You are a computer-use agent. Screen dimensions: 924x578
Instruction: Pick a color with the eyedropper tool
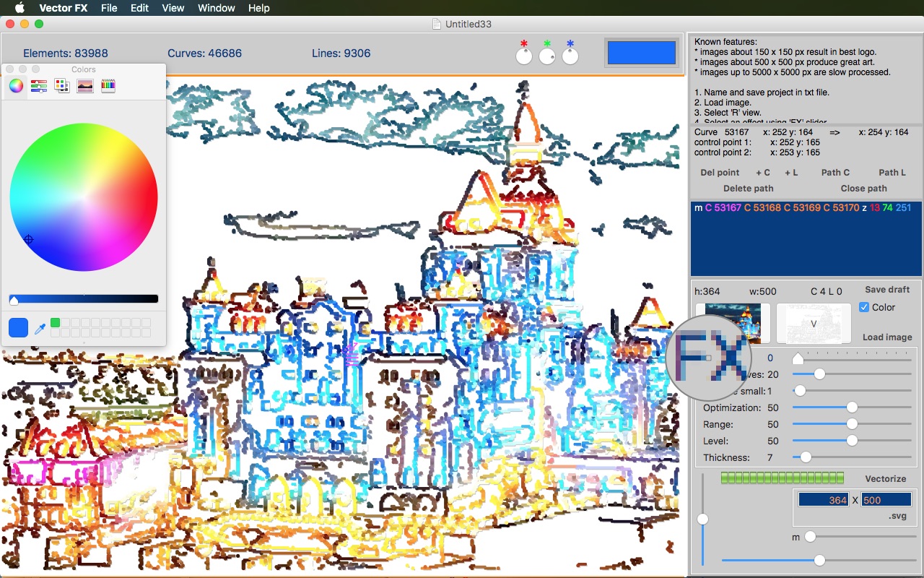pyautogui.click(x=40, y=327)
